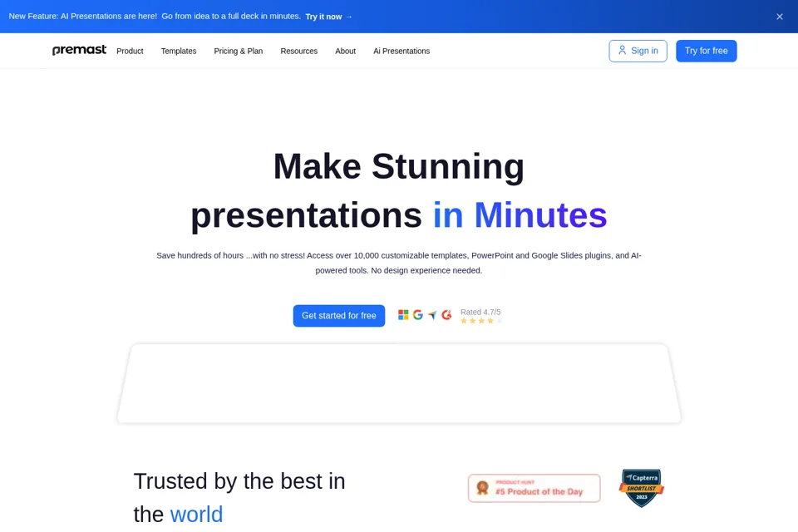The height and width of the screenshot is (532, 798).
Task: Click the premast logo
Action: 80,50
